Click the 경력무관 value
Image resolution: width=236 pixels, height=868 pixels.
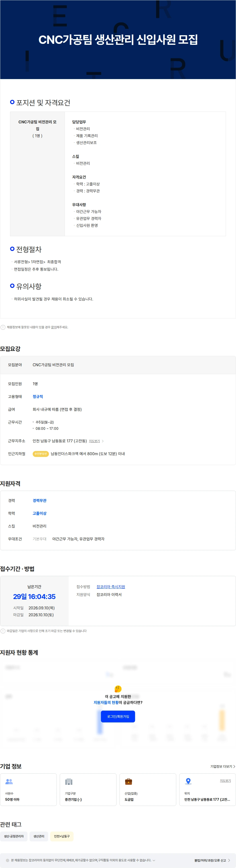coord(39,501)
